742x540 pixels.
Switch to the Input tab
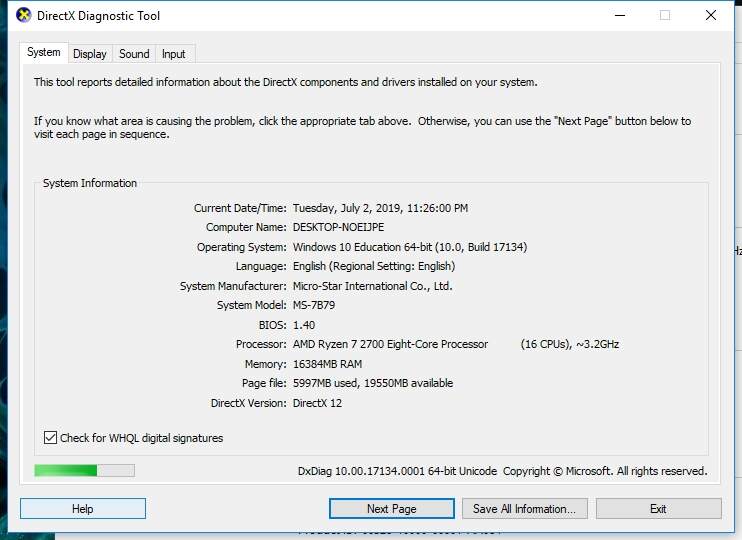174,54
